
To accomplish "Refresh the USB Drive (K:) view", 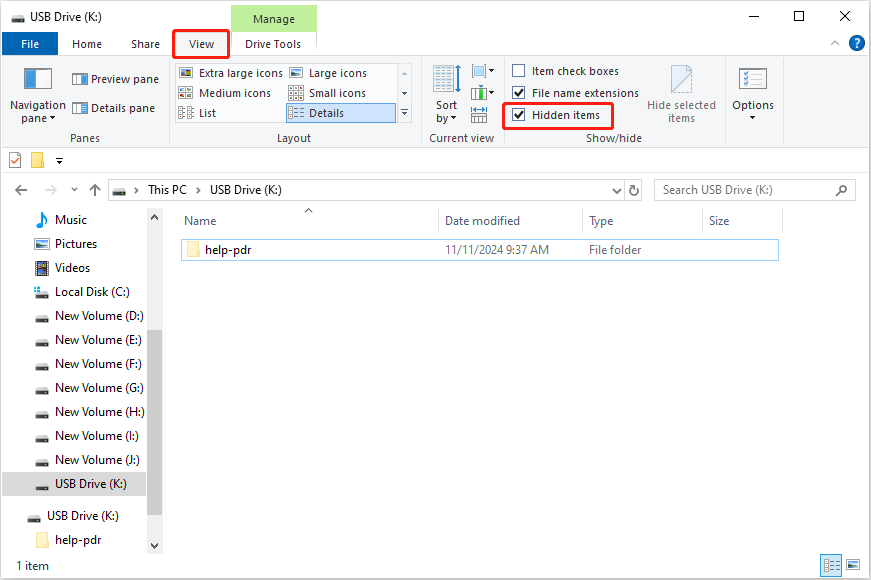I will pyautogui.click(x=634, y=191).
